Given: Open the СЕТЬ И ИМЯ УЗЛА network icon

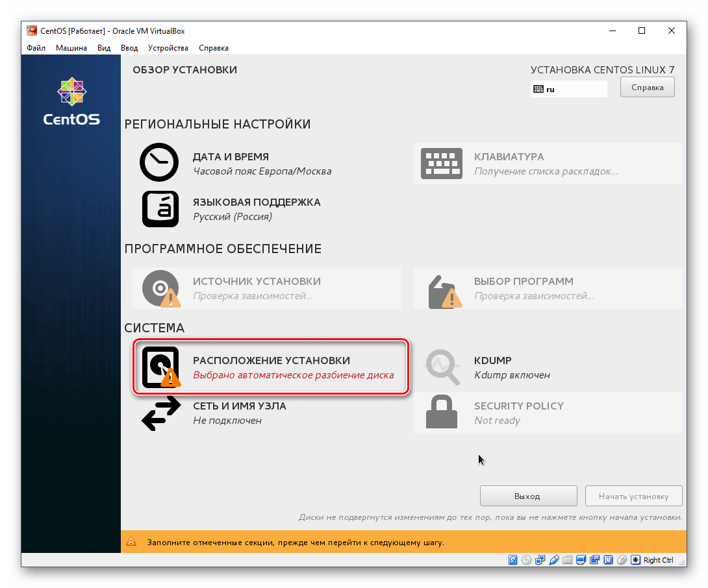Looking at the screenshot, I should click(160, 412).
